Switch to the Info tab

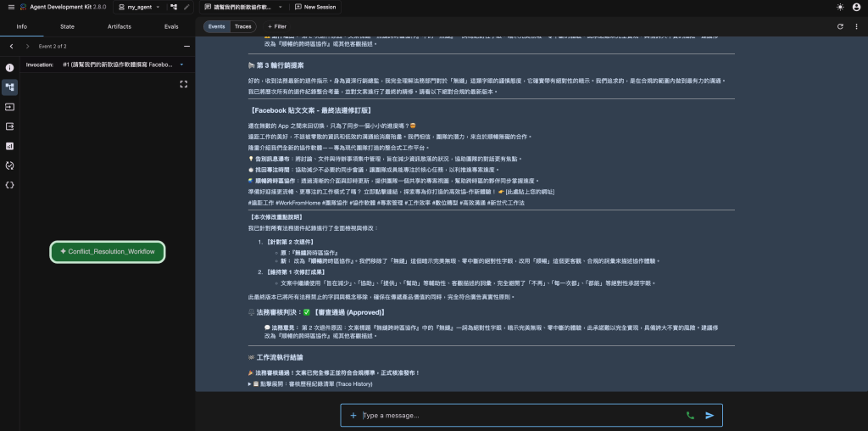pyautogui.click(x=21, y=26)
